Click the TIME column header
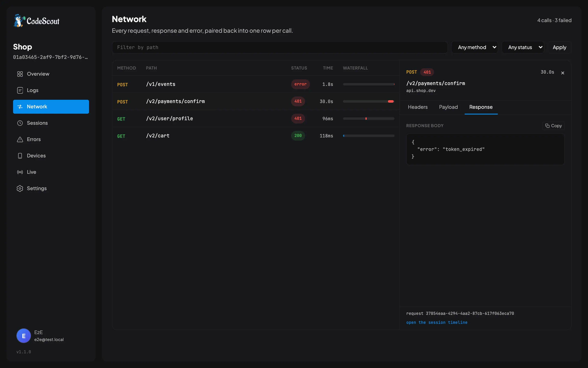 [x=328, y=68]
